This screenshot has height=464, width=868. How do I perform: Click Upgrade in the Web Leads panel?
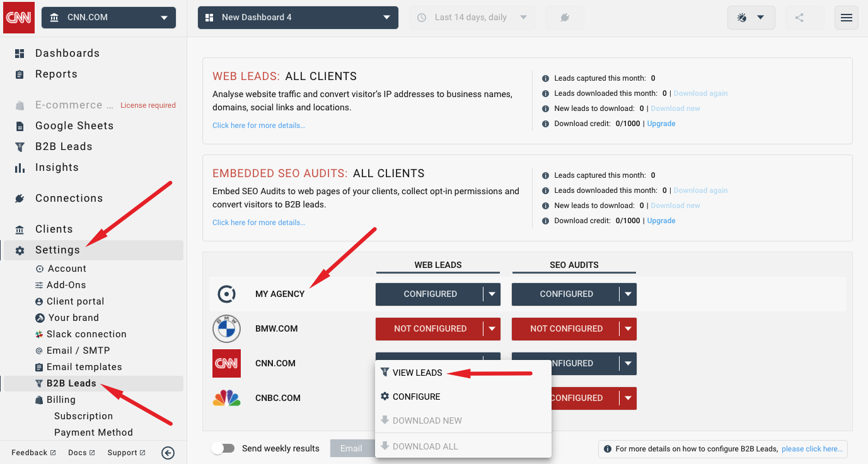click(x=661, y=124)
